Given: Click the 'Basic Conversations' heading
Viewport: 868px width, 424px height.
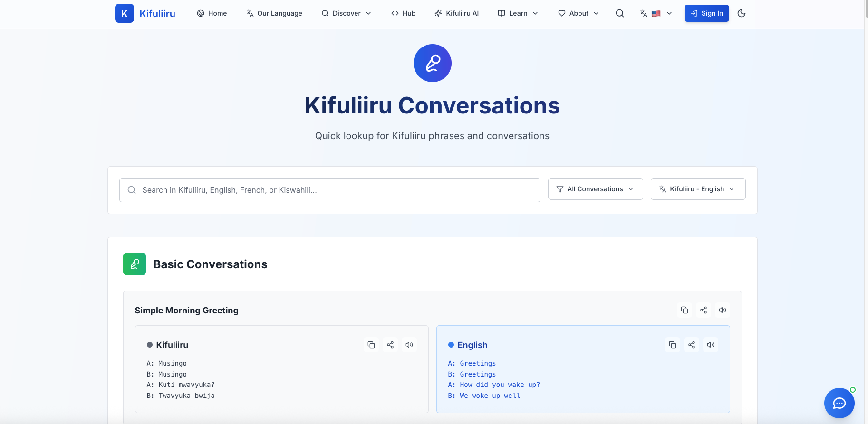Looking at the screenshot, I should pos(211,264).
